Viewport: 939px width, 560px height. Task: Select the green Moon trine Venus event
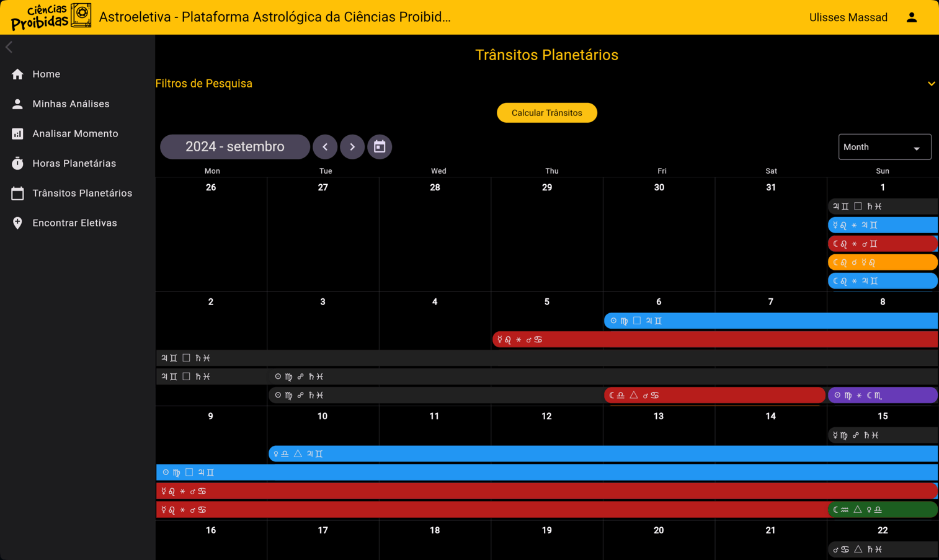881,510
